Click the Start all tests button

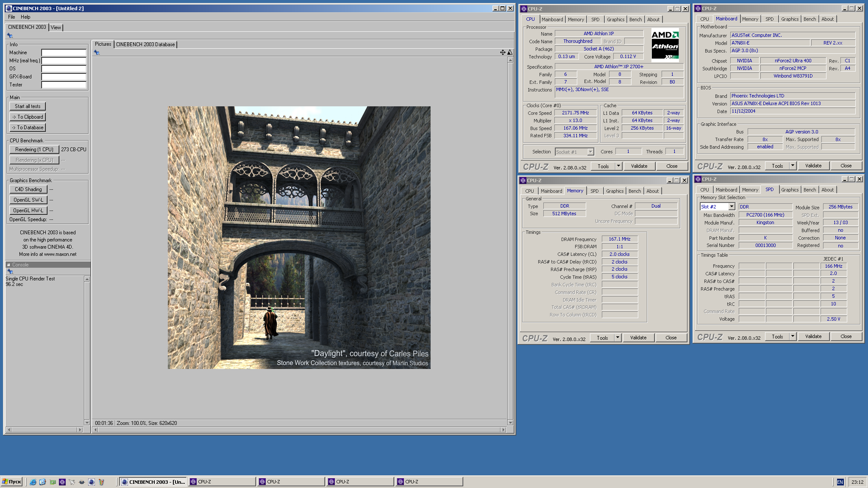(x=28, y=106)
